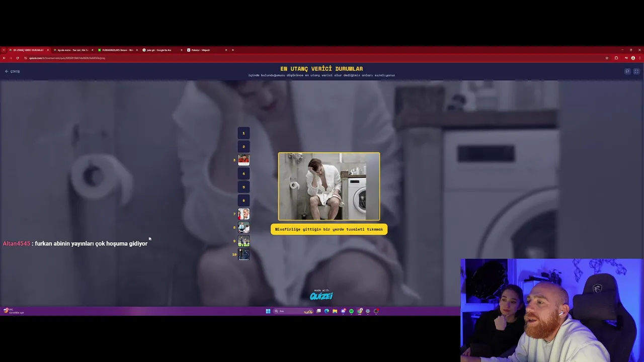
Task: Open a new browser tab
Action: pyautogui.click(x=232, y=50)
